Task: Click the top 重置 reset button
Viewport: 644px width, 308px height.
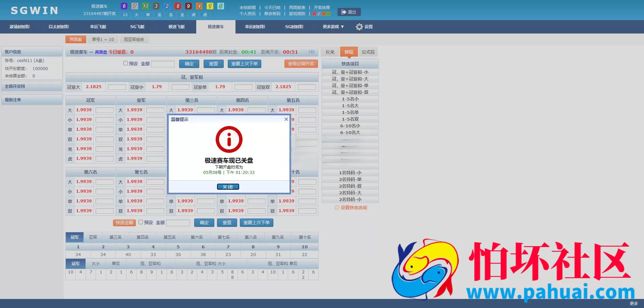Action: pos(214,64)
